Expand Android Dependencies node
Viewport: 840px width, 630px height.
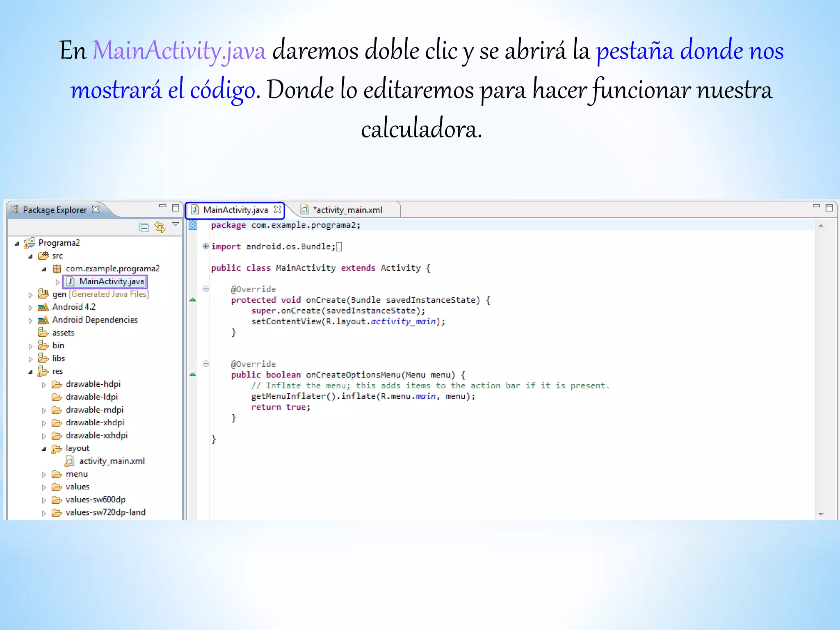(x=30, y=321)
